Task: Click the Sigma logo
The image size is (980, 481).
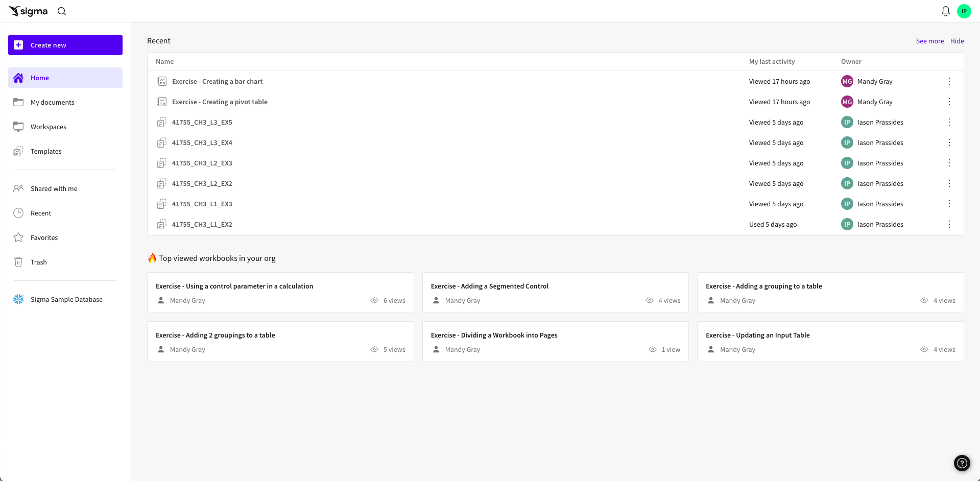Action: tap(29, 11)
